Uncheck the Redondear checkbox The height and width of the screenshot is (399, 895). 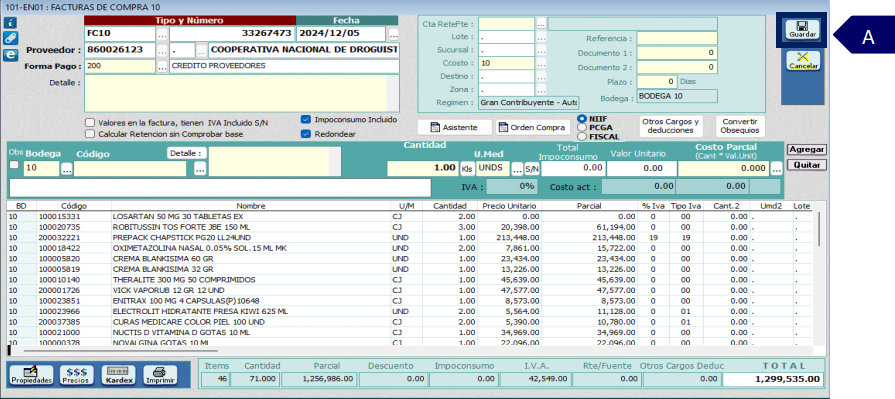coord(306,134)
